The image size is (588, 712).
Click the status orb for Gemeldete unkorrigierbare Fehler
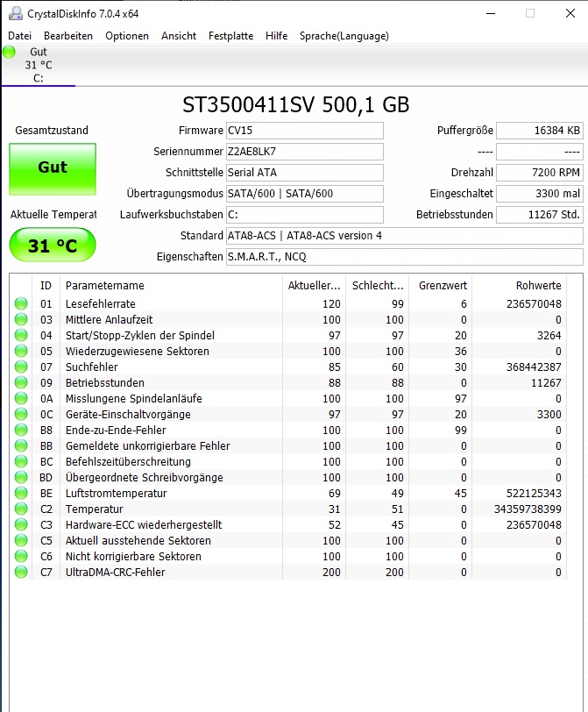(x=21, y=446)
